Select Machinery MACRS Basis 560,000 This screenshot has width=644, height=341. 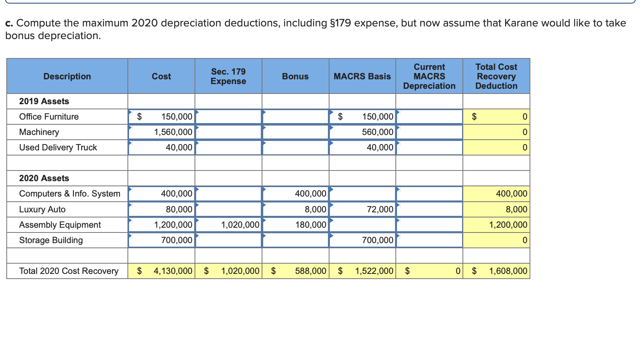click(363, 132)
